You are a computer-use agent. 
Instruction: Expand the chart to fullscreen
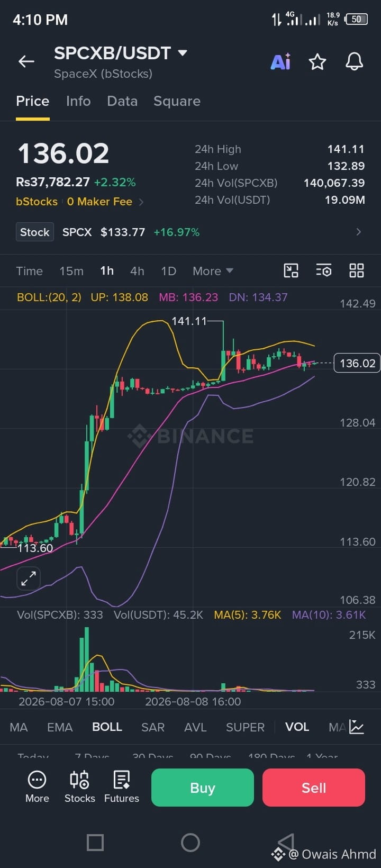click(x=29, y=578)
